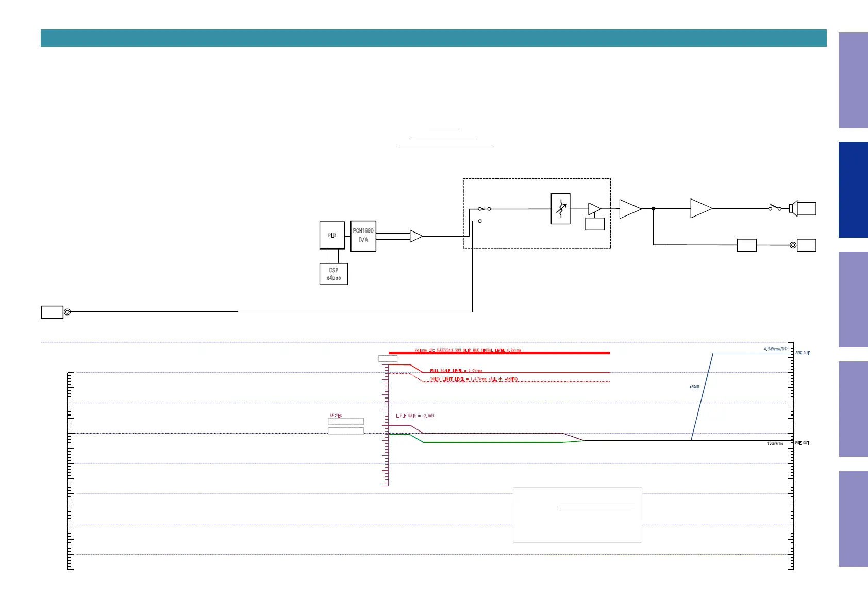Click the power amplifier triangle before speaker
Image resolution: width=868 pixels, height=614 pixels.
point(702,209)
